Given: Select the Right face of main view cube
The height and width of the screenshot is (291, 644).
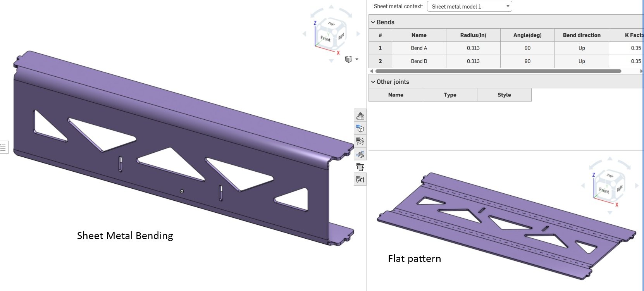Looking at the screenshot, I should [341, 37].
